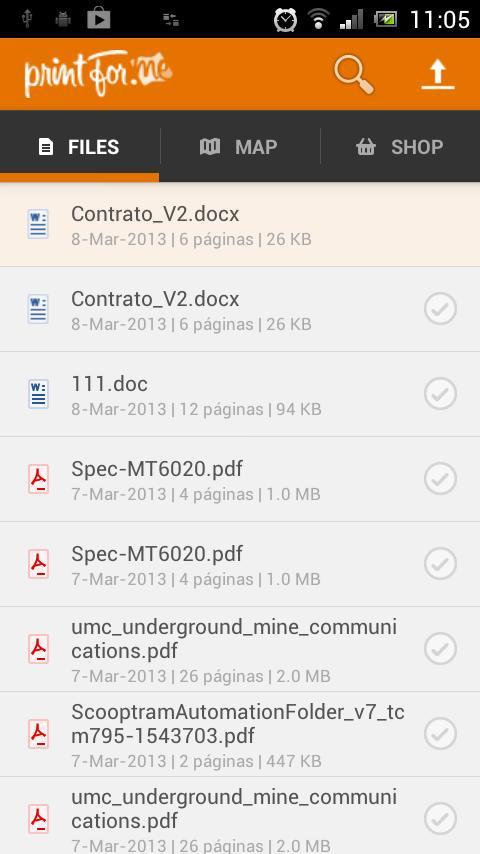Tap the battery charging status icon
This screenshot has height=854, width=480.
point(385,20)
